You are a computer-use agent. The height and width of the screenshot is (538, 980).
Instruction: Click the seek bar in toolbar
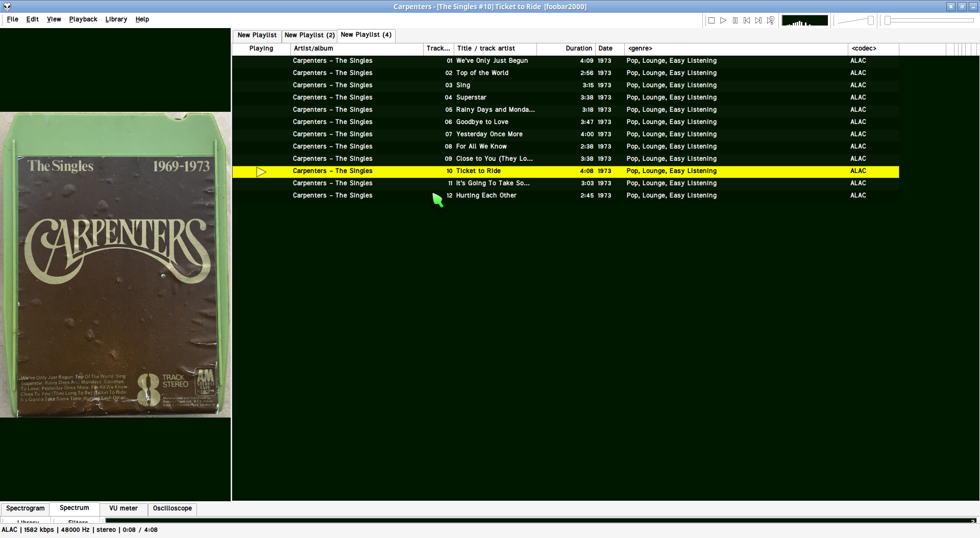[929, 20]
